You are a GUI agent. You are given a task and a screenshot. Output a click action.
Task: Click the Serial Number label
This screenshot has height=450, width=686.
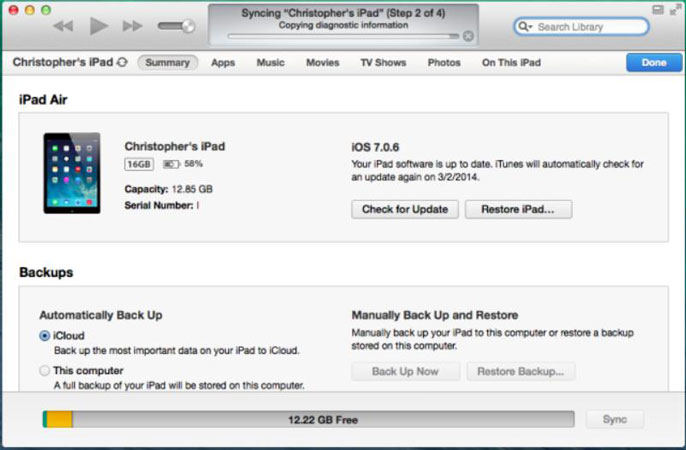click(x=158, y=206)
